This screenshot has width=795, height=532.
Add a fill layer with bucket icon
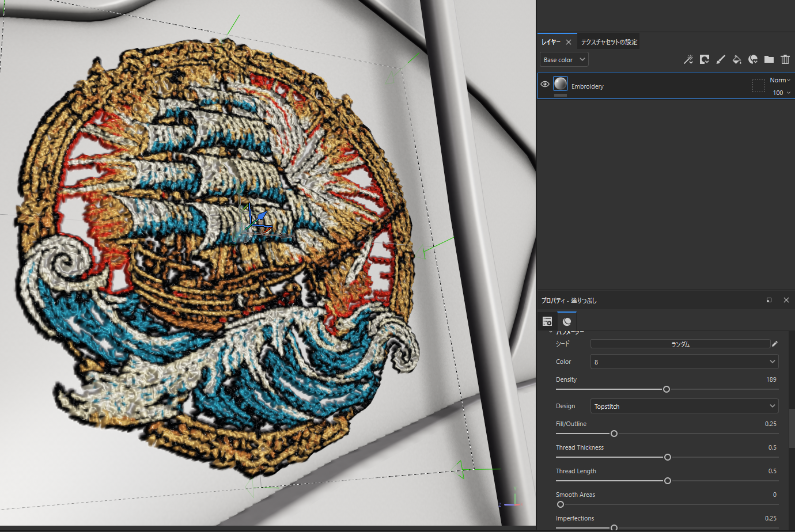pos(737,59)
